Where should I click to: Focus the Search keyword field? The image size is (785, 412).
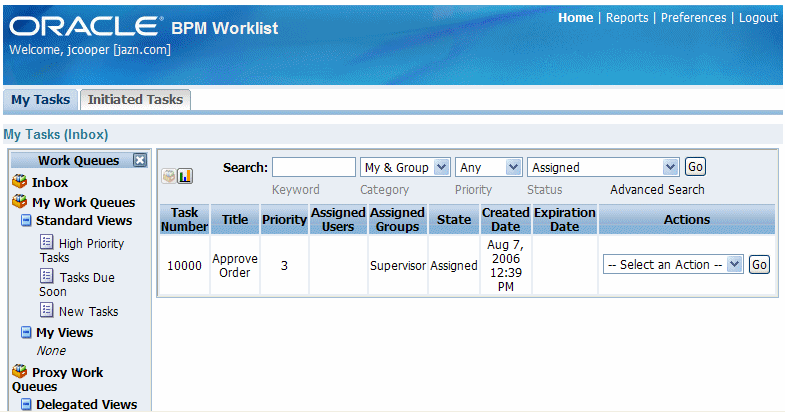point(314,167)
